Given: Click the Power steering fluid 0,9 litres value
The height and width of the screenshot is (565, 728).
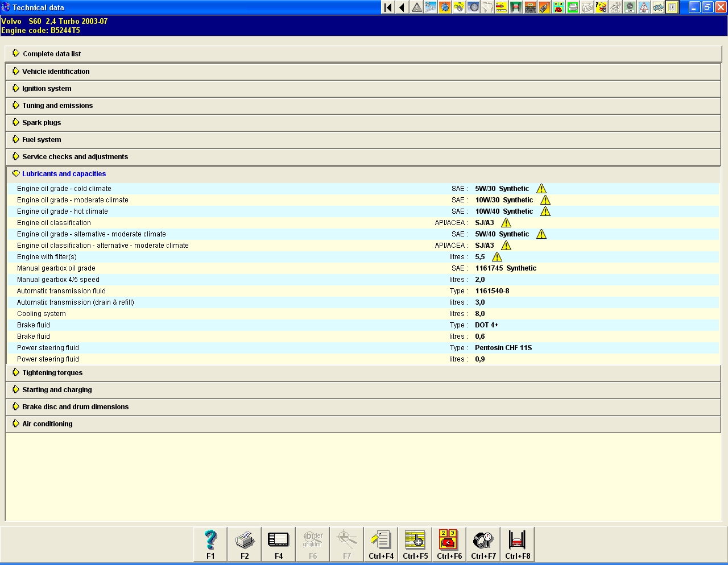Looking at the screenshot, I should coord(480,359).
